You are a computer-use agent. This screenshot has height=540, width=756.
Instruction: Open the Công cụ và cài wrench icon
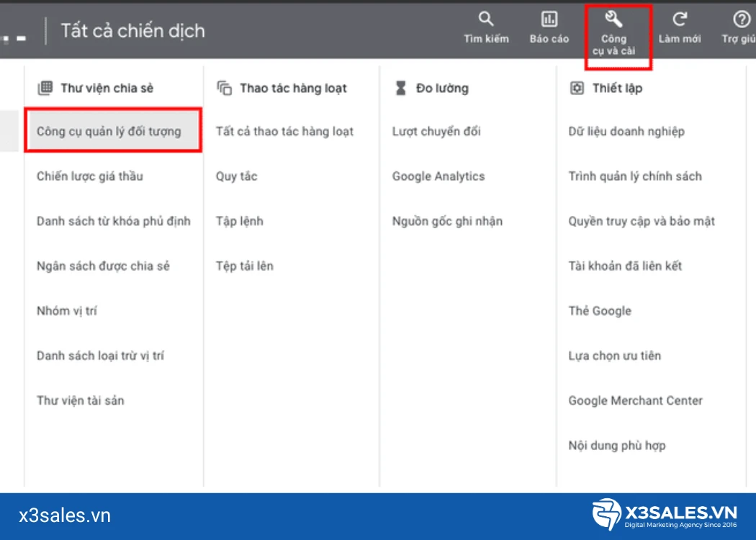coord(613,19)
